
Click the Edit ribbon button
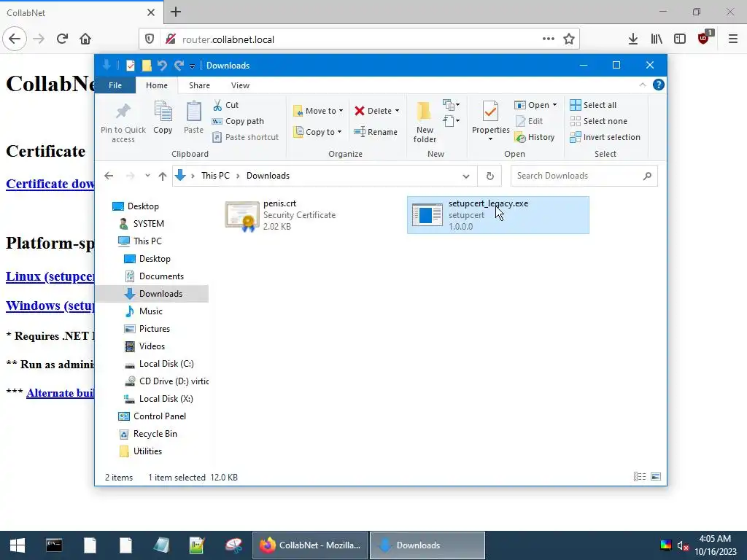(x=529, y=121)
